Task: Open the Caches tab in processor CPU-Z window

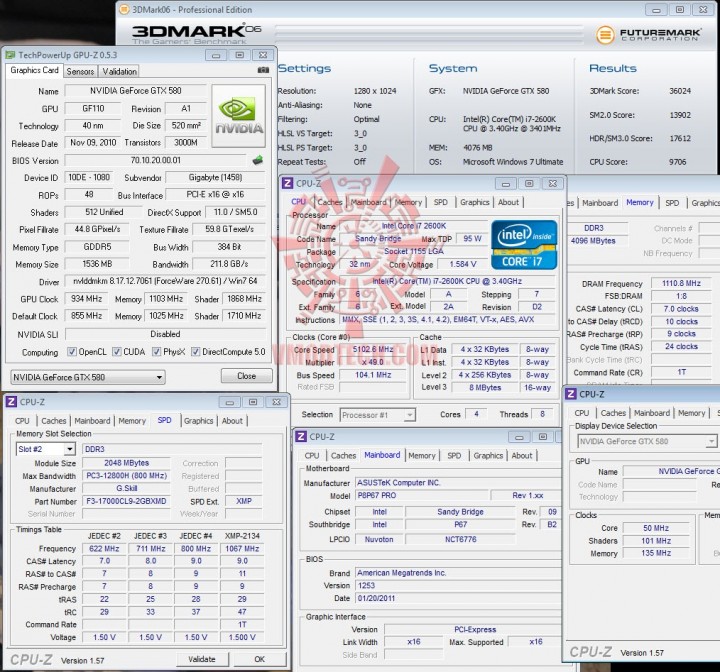Action: [330, 202]
